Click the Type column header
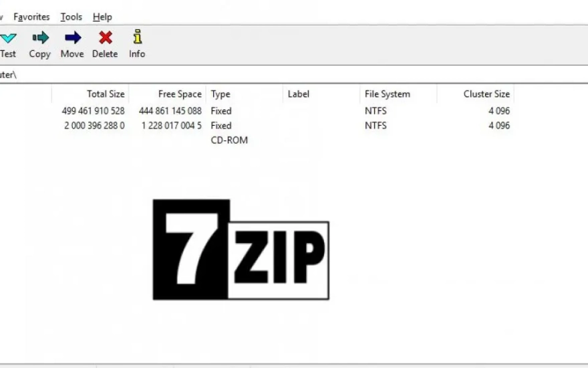Screen dimensions: 588x368 (x=220, y=94)
